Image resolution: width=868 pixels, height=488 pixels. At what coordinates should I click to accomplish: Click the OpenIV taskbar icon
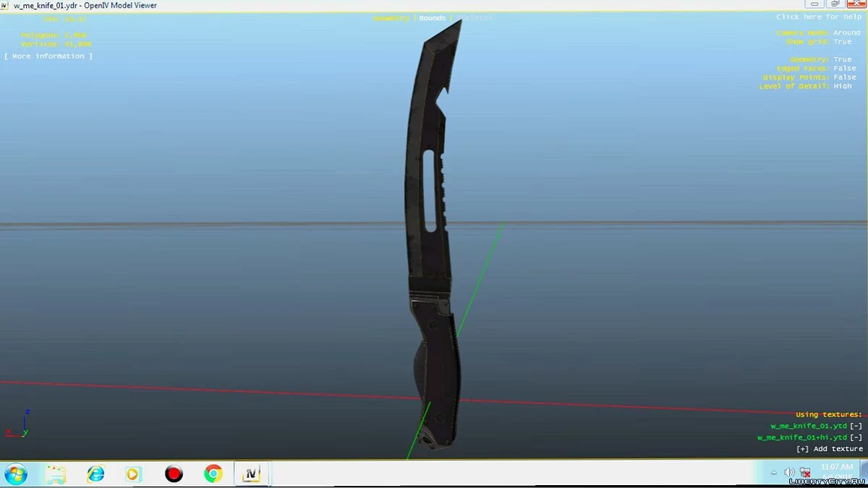(252, 474)
